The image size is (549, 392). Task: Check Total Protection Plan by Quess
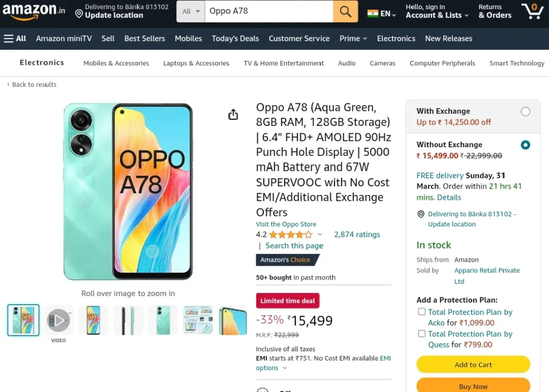(x=421, y=334)
